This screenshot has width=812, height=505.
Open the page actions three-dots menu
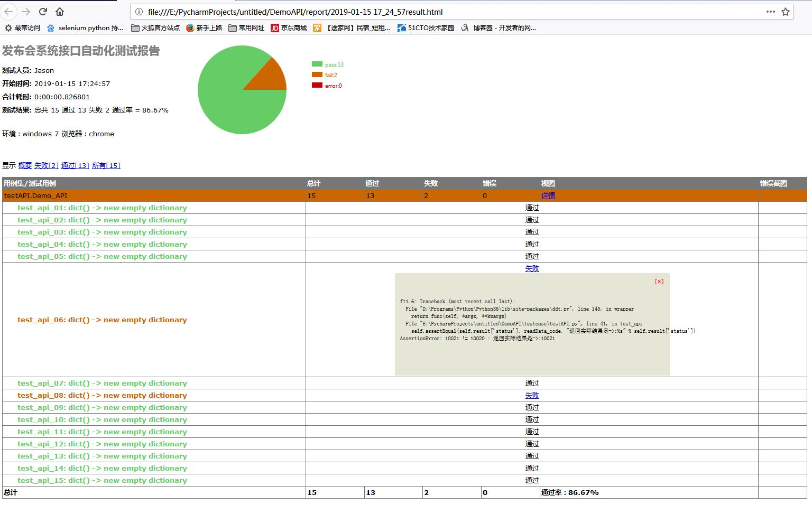(771, 12)
